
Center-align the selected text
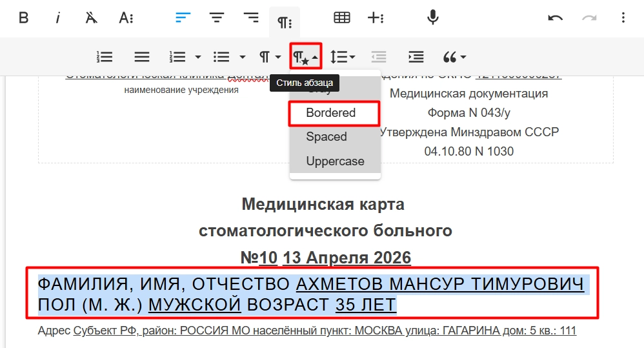pos(217,18)
